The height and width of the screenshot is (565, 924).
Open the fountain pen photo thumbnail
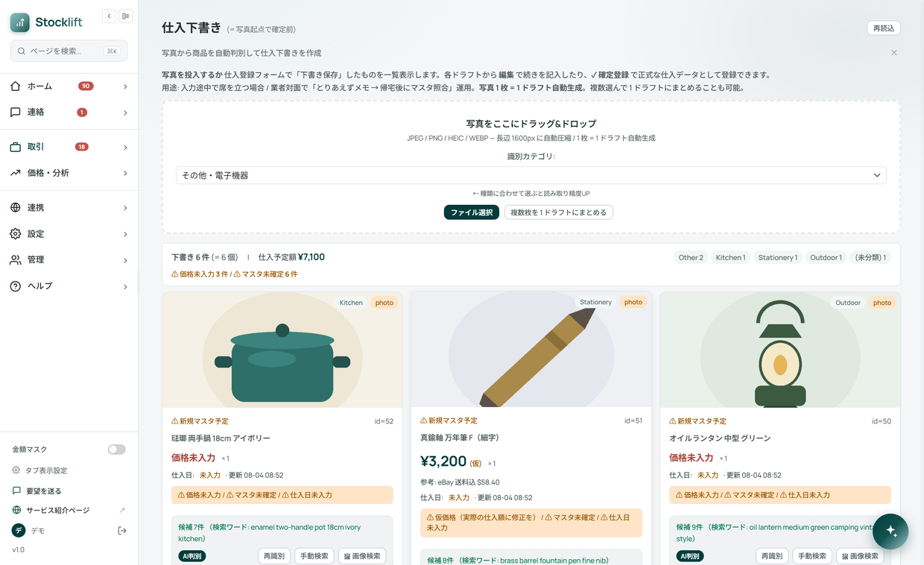point(531,350)
